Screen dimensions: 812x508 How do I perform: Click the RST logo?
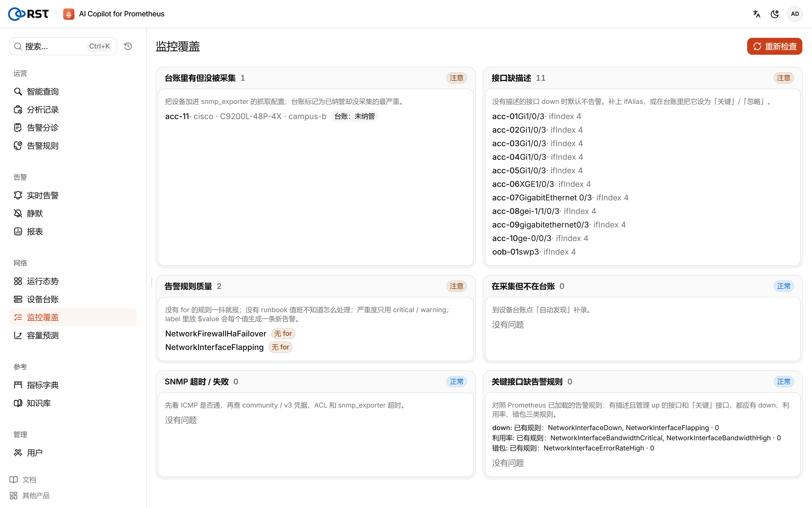pyautogui.click(x=28, y=14)
